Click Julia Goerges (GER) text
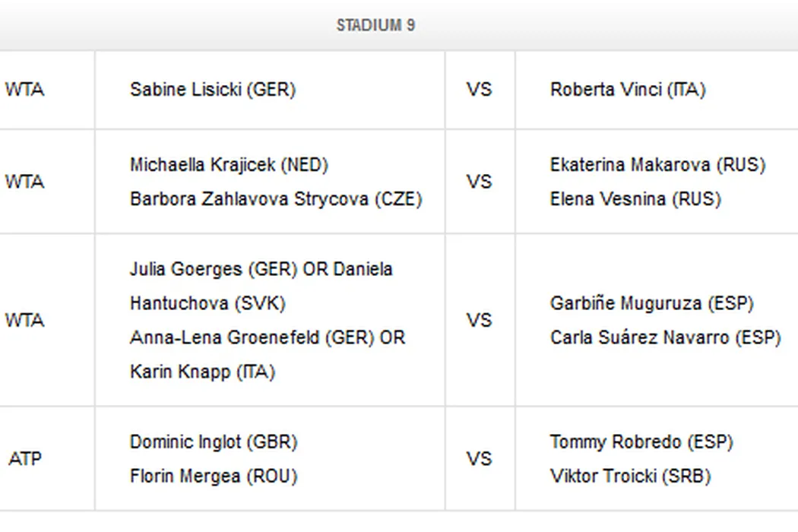Screen dimensions: 798x532 (x=213, y=269)
